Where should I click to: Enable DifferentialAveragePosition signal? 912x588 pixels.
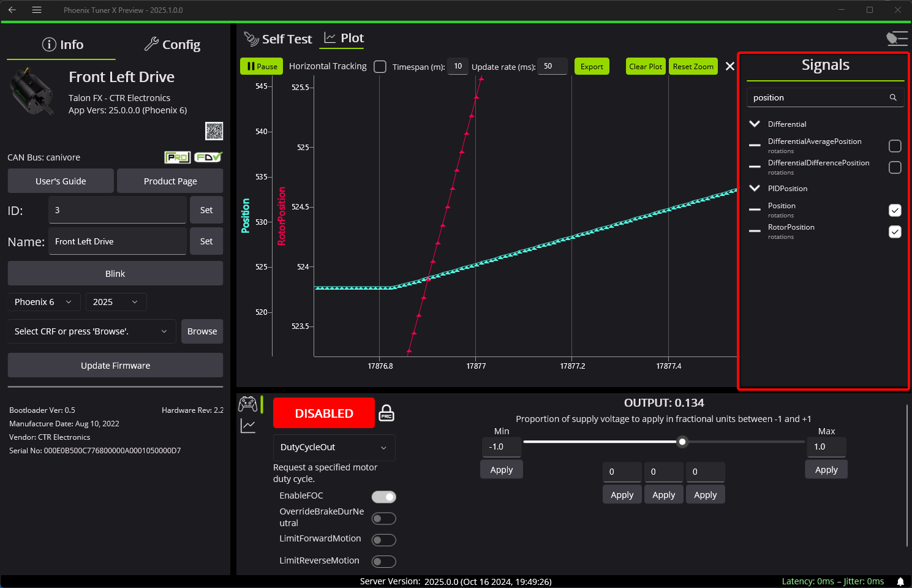click(895, 146)
